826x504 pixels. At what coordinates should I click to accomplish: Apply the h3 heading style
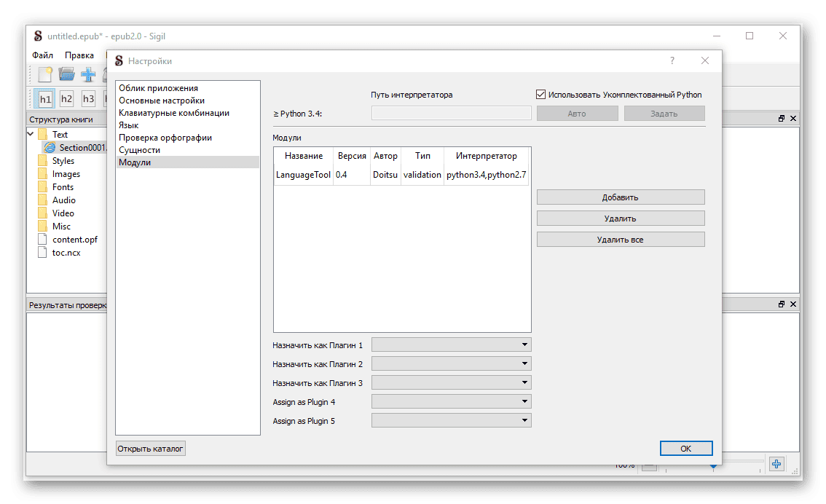click(x=88, y=98)
